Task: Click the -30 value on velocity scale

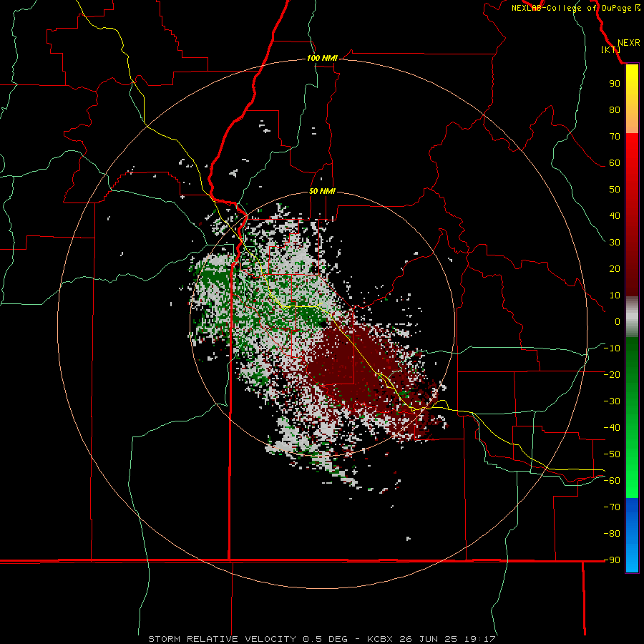Action: 612,401
